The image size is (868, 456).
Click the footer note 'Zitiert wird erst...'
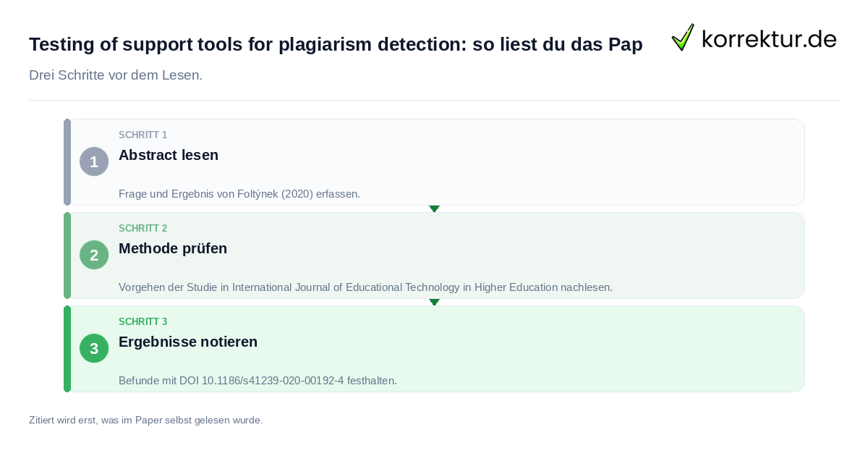[x=145, y=420]
